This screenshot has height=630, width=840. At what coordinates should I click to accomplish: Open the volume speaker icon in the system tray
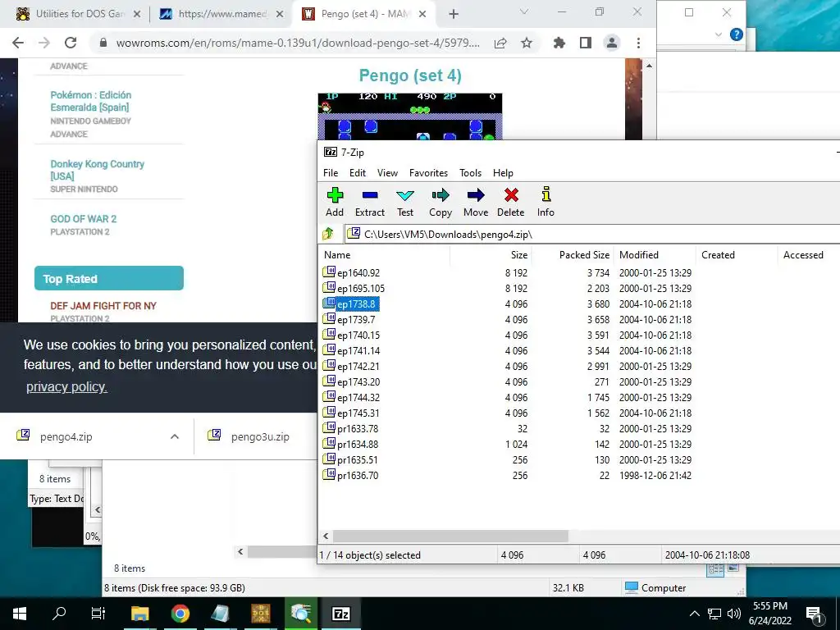click(x=734, y=614)
